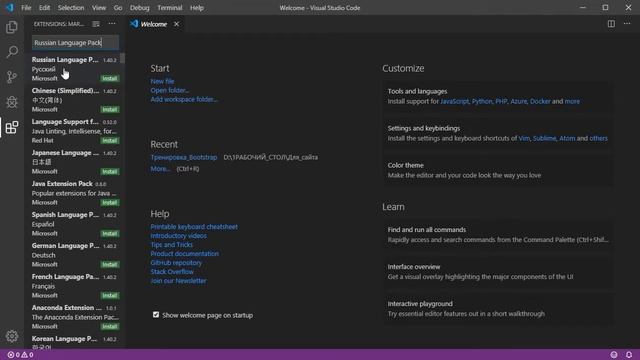Viewport: 640px width, 360px height.
Task: Open the Debug menu
Action: (x=140, y=8)
